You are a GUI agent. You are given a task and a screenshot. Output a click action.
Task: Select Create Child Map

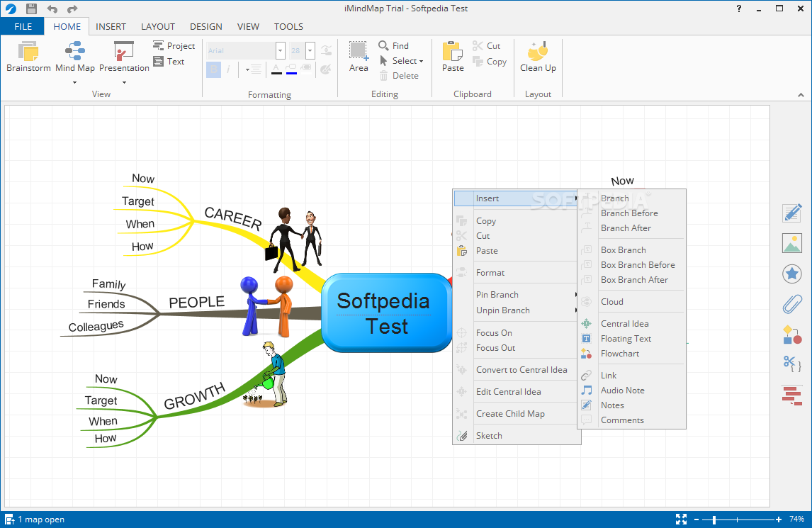point(517,414)
